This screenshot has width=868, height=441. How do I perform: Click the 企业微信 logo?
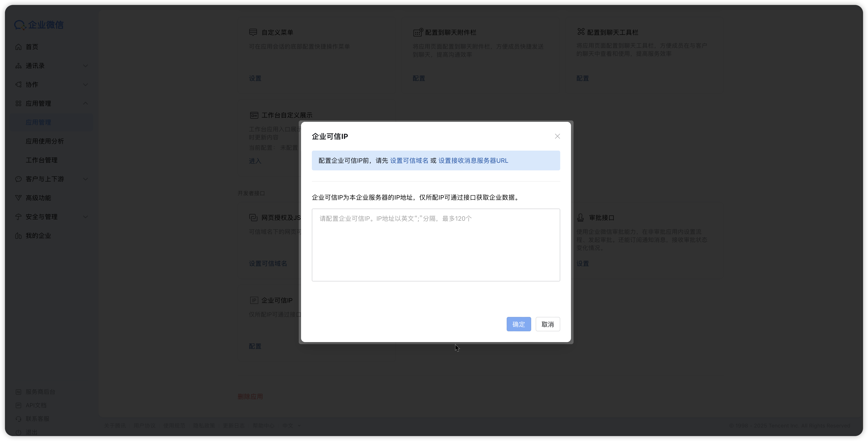pos(39,25)
